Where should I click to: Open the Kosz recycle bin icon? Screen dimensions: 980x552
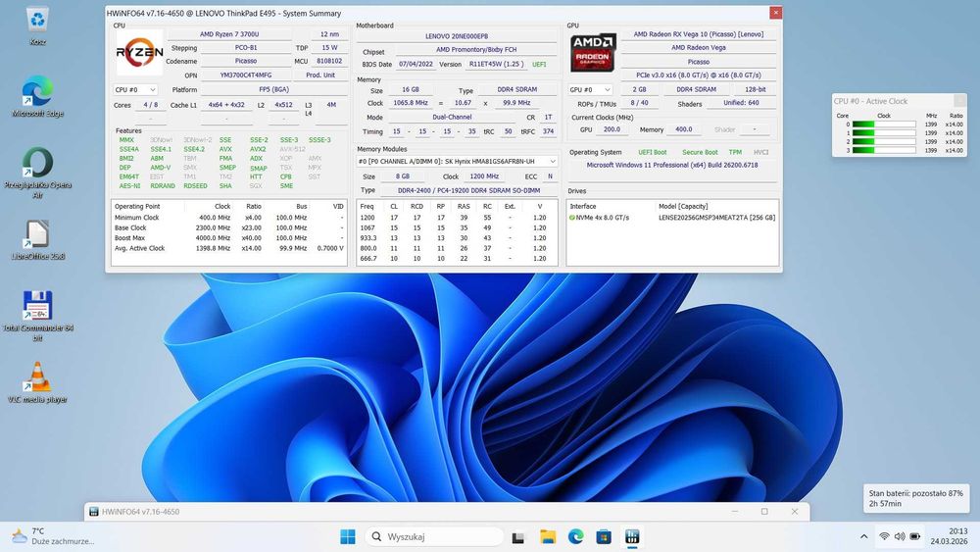(x=37, y=25)
